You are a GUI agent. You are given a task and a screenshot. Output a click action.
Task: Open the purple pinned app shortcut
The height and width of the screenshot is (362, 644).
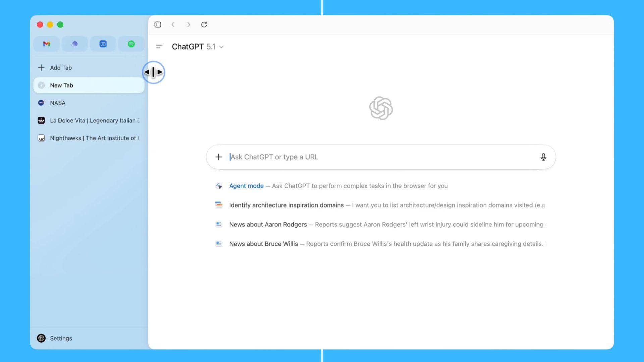click(x=74, y=44)
